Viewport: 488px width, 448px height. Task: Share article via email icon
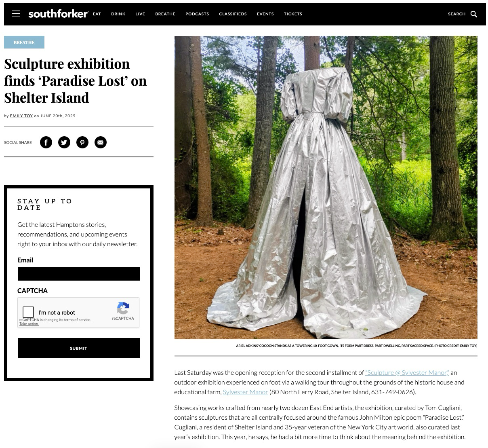click(x=101, y=142)
